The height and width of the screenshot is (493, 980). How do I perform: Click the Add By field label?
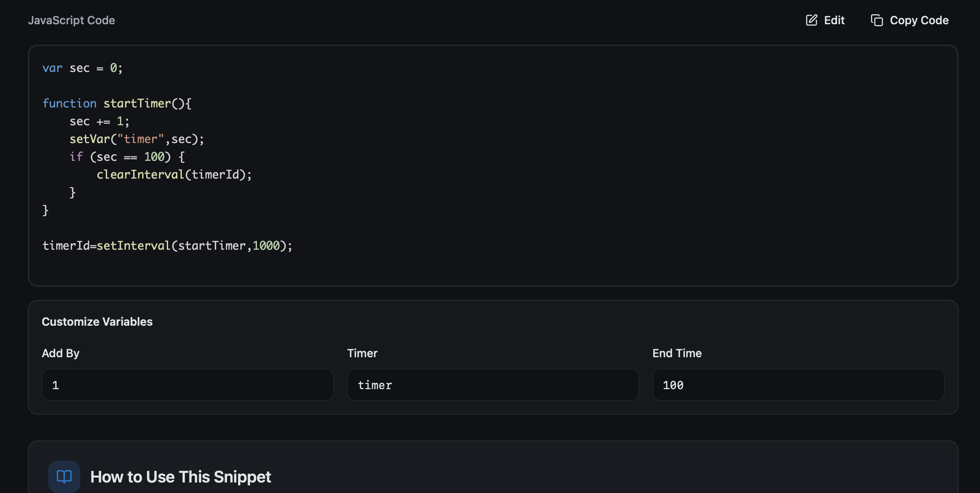(x=60, y=353)
